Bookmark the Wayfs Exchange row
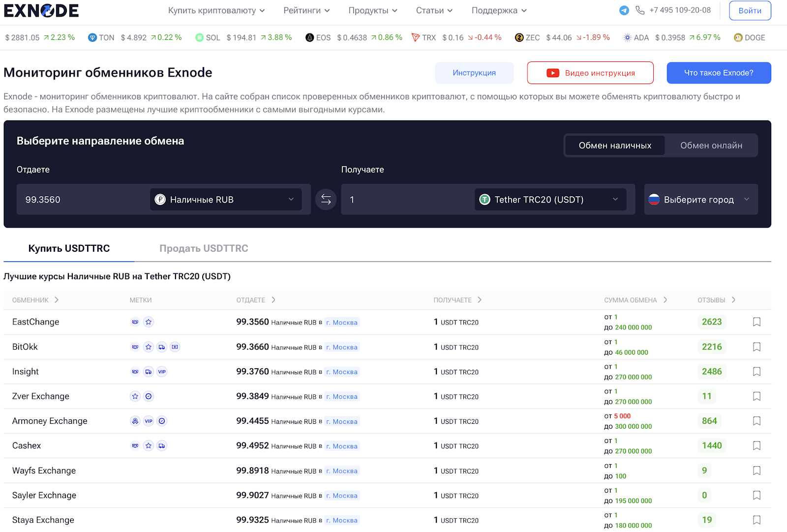Viewport: 787px width, 532px height. point(757,471)
